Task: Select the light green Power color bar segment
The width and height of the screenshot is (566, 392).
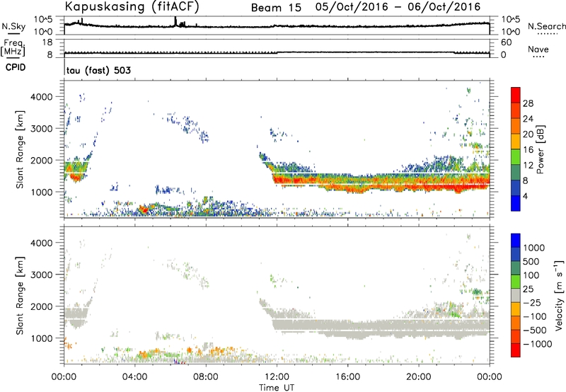Action: tap(516, 157)
